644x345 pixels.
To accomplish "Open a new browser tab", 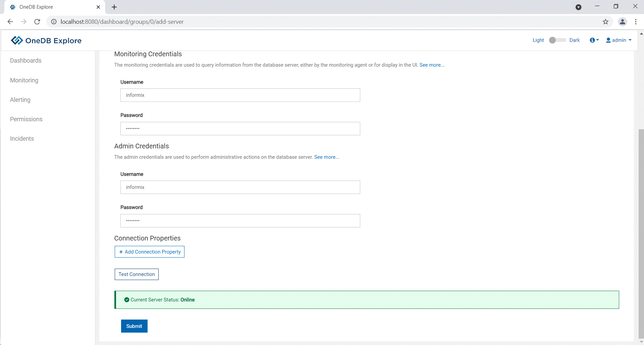I will pyautogui.click(x=114, y=7).
